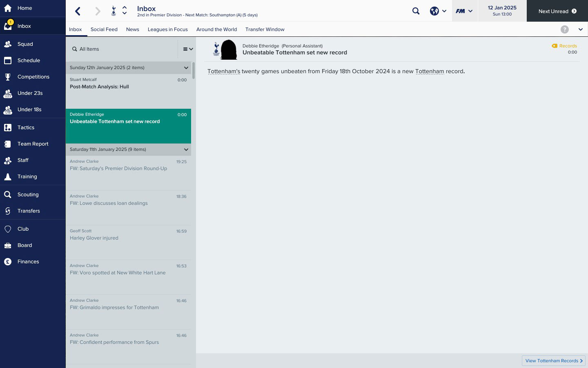This screenshot has height=368, width=588.
Task: Click the date 12 Jan 2025 panel
Action: pos(502,11)
